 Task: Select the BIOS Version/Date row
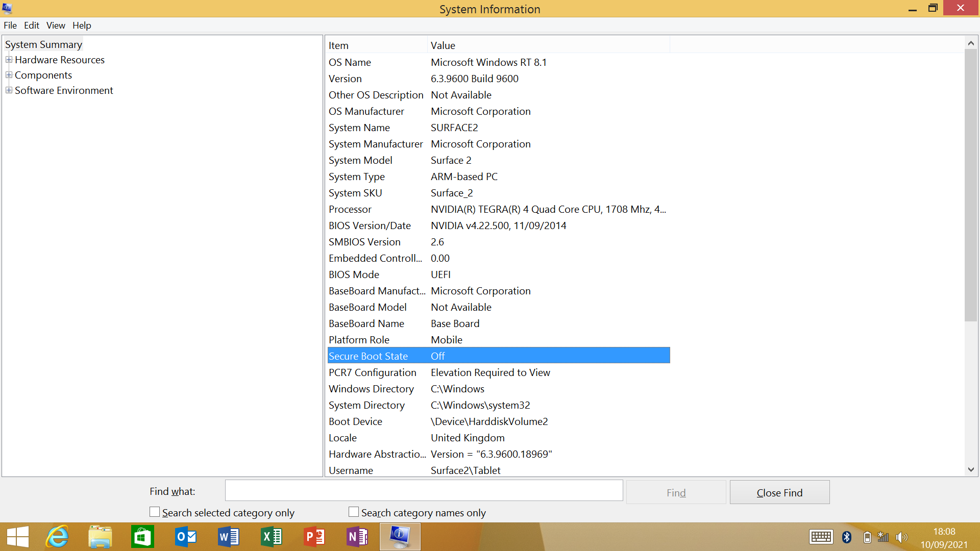coord(498,226)
